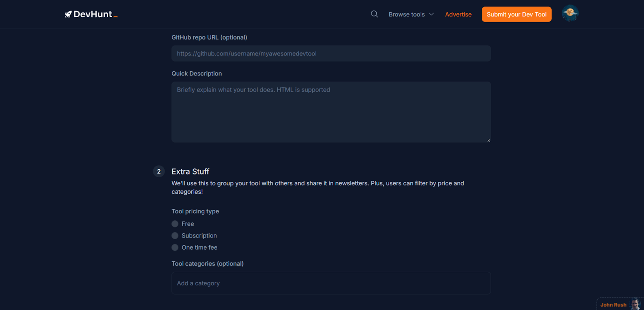Click the John Rush avatar thumbnail
This screenshot has height=310, width=644.
(x=636, y=304)
